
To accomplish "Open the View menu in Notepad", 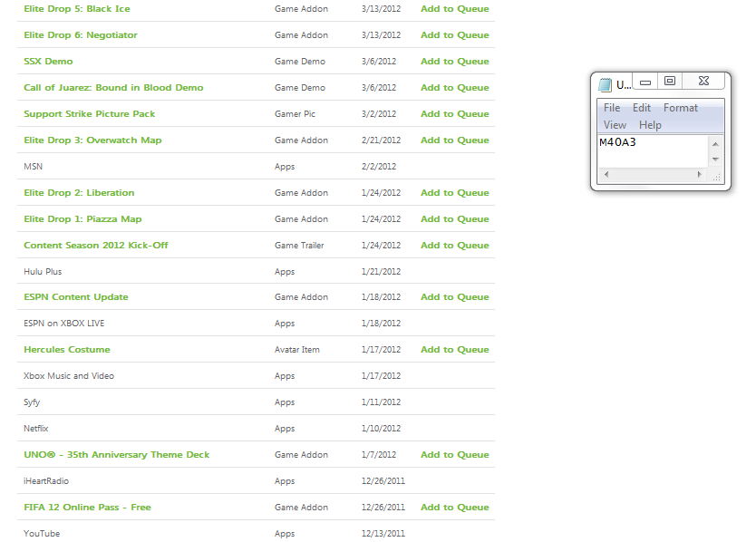I will (615, 125).
